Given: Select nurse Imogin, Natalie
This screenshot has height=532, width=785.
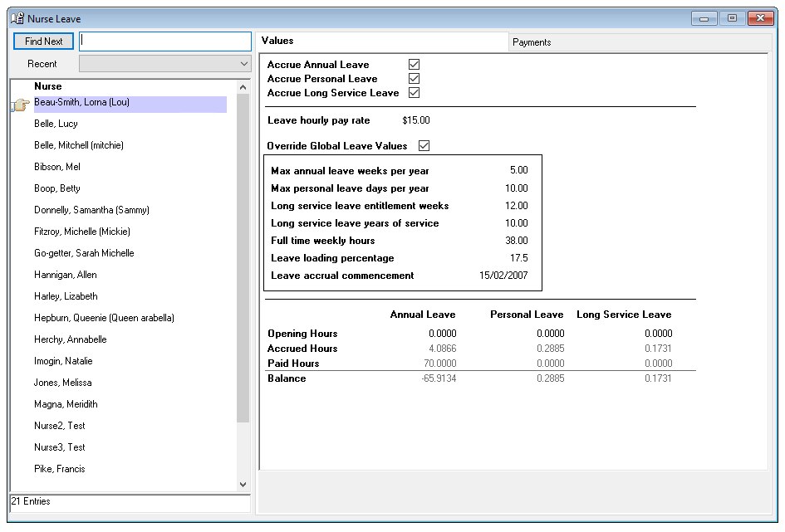Looking at the screenshot, I should (63, 360).
